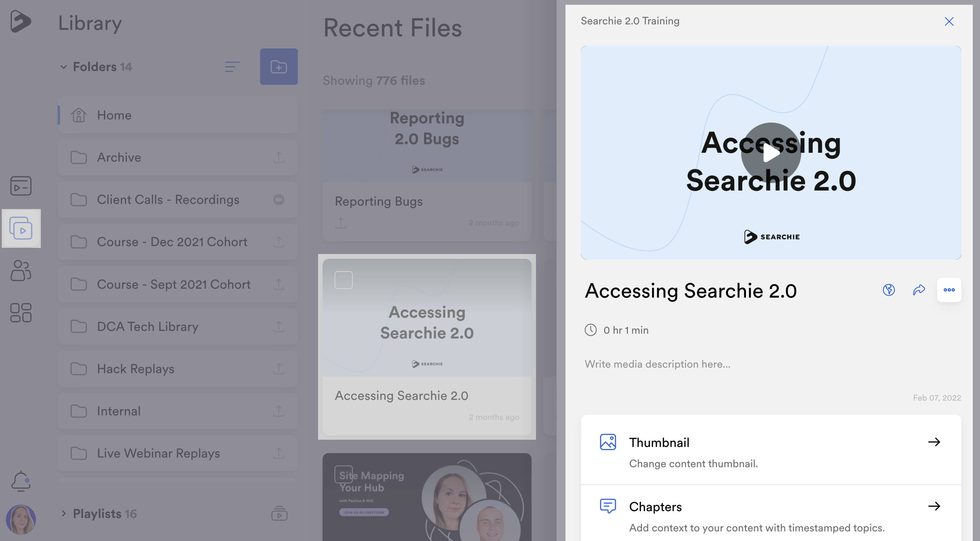Click the add playlist icon

pos(279,513)
